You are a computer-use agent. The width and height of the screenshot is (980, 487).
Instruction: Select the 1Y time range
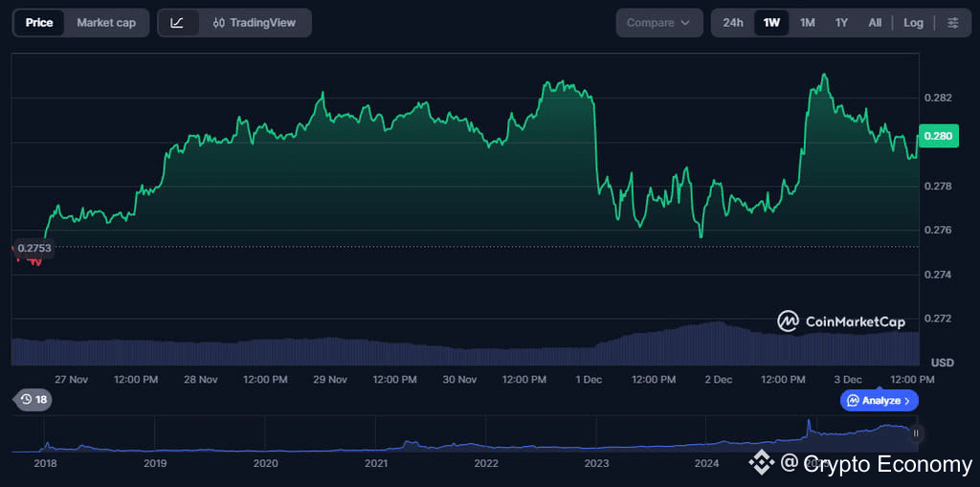tap(841, 23)
